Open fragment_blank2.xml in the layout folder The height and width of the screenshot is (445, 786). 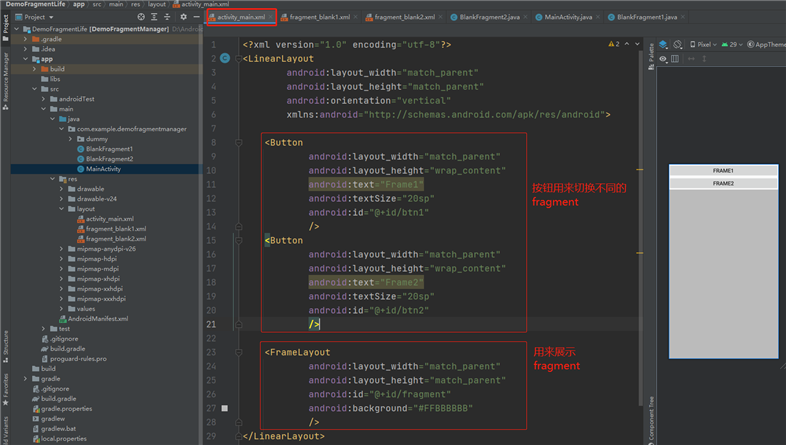coord(115,239)
